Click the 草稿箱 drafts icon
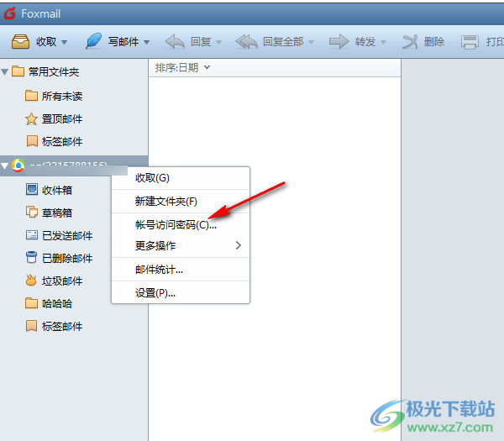The width and height of the screenshot is (504, 441). pos(32,213)
